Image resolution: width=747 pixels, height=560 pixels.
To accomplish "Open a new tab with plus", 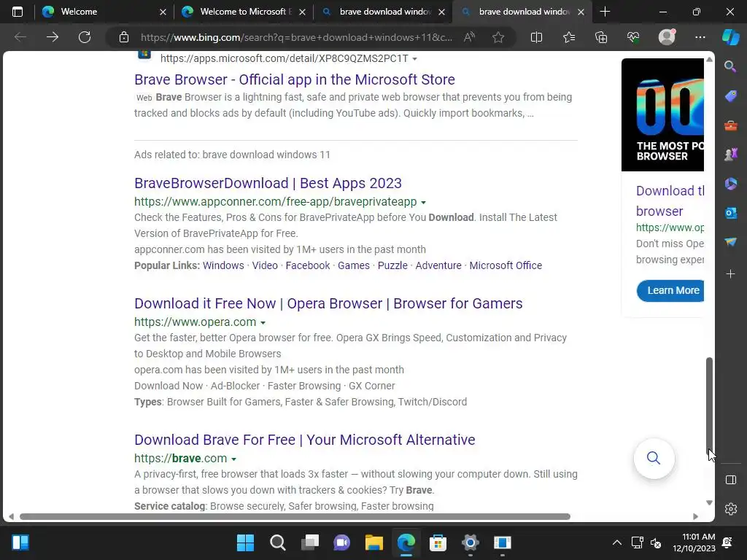I will (x=605, y=12).
